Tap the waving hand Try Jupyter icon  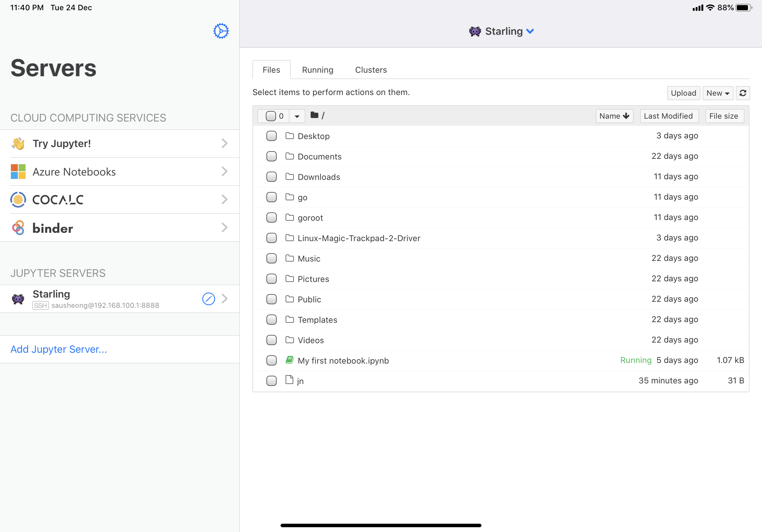pos(18,143)
